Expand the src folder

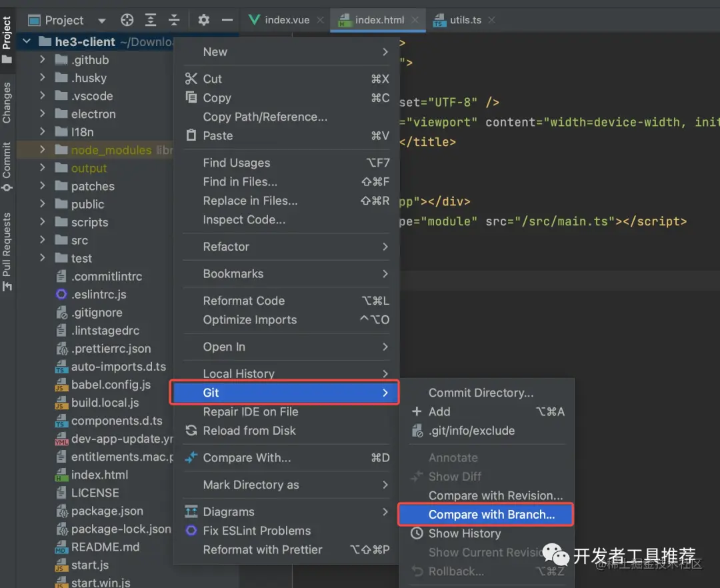point(42,239)
